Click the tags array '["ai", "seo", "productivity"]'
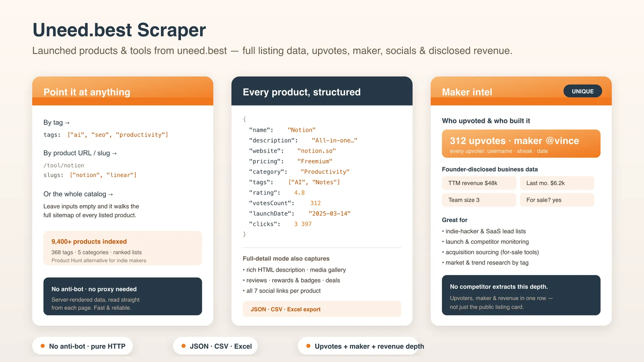The image size is (644, 362). coord(118,135)
